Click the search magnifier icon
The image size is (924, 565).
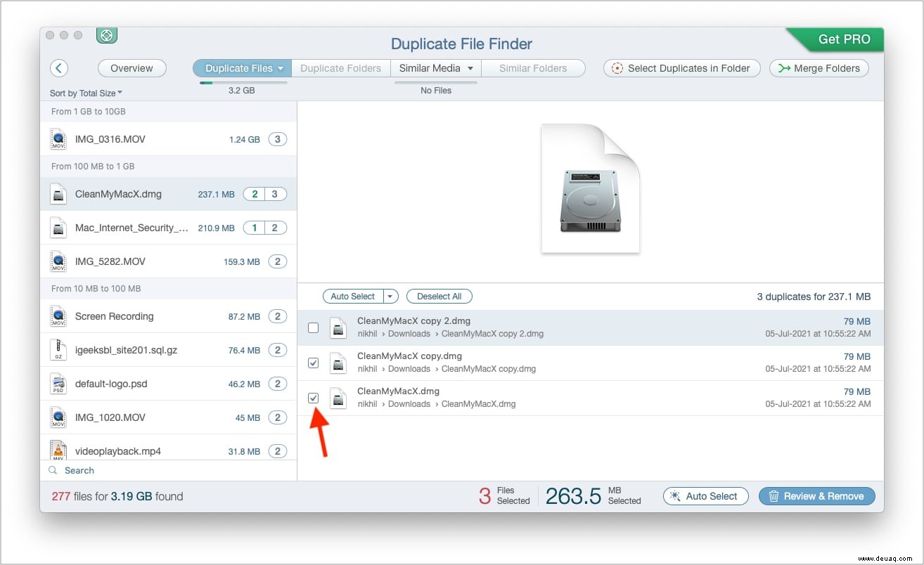click(x=53, y=470)
